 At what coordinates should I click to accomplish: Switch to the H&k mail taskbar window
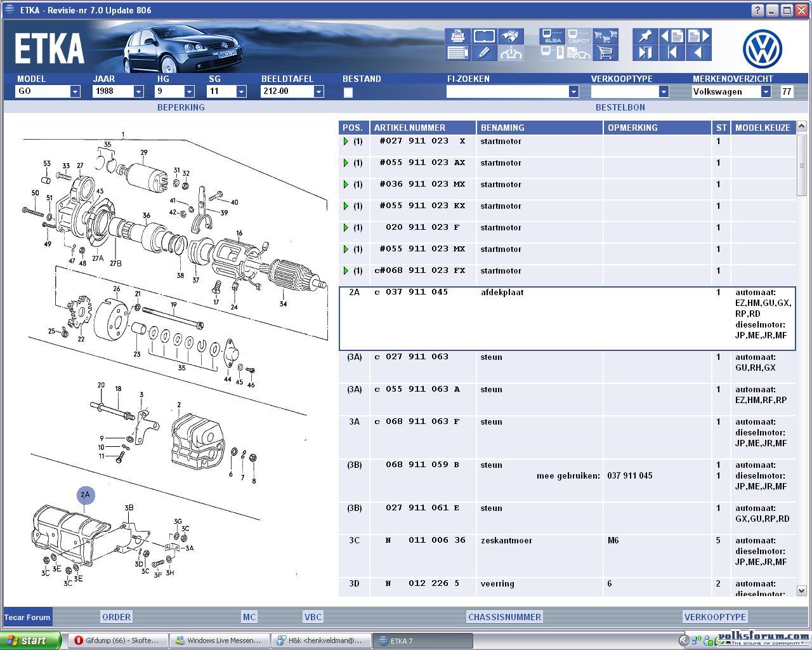point(322,640)
